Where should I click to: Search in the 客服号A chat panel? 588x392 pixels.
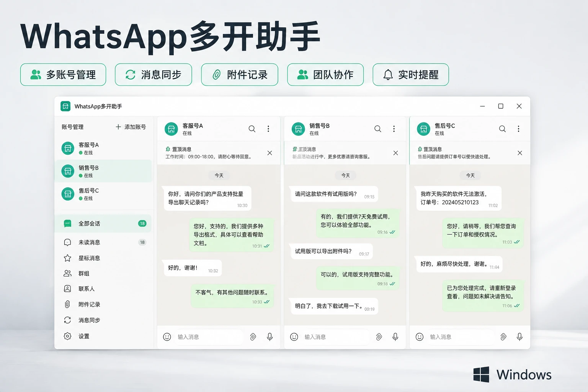pos(252,129)
